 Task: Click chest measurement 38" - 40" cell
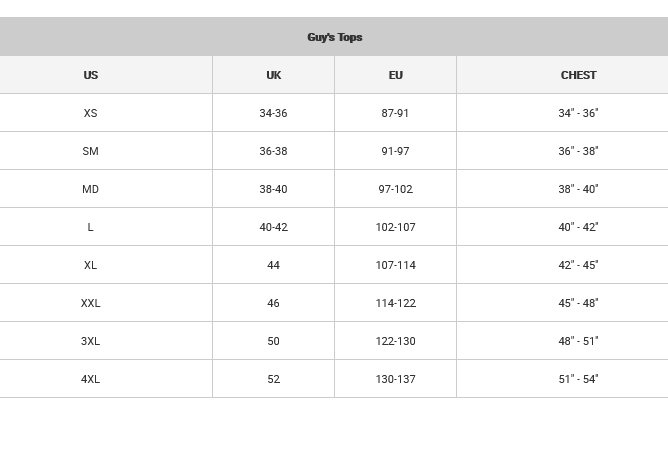point(578,189)
